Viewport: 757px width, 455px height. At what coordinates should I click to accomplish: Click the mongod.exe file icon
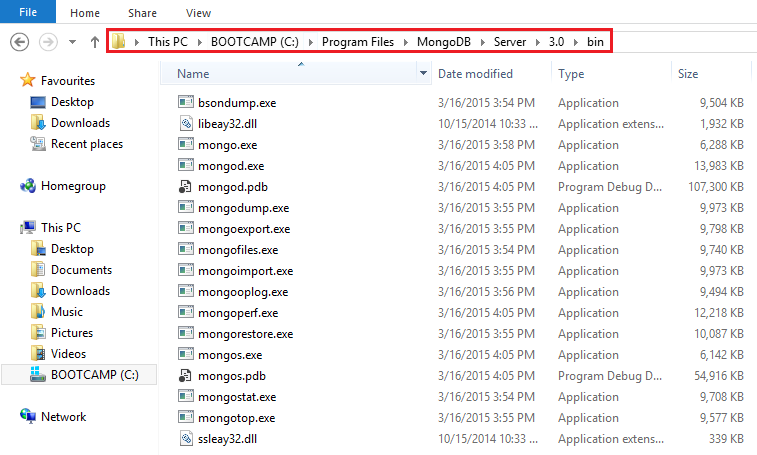point(185,166)
